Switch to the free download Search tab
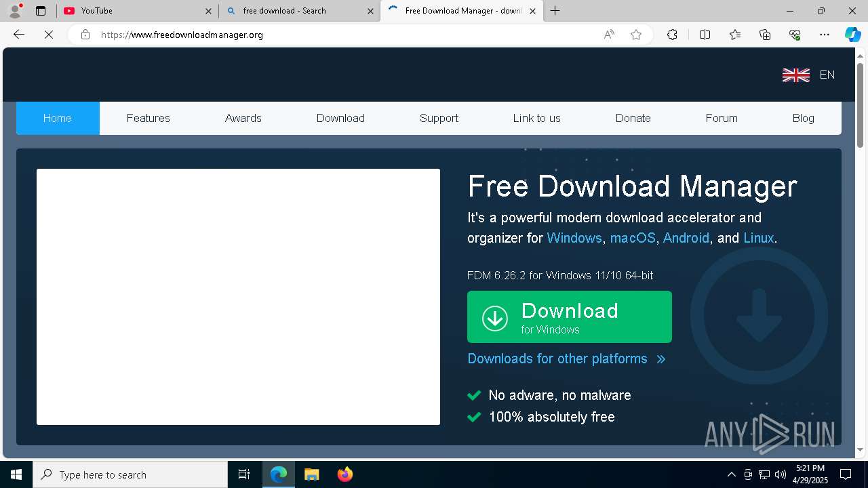Viewport: 868px width, 488px height. coord(300,11)
